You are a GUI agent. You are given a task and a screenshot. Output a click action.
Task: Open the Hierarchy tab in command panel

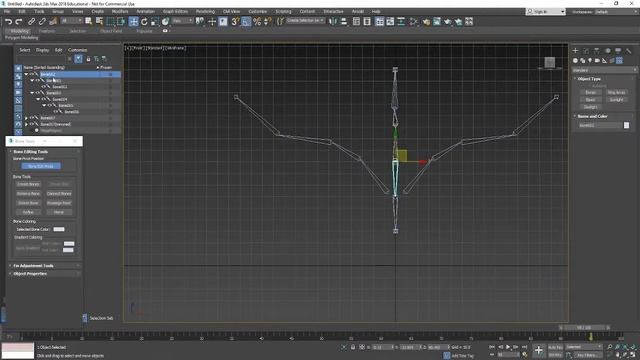click(x=597, y=51)
